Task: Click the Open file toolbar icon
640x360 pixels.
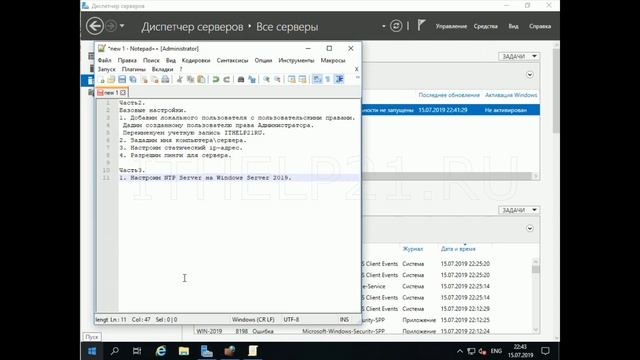Action: click(x=111, y=79)
